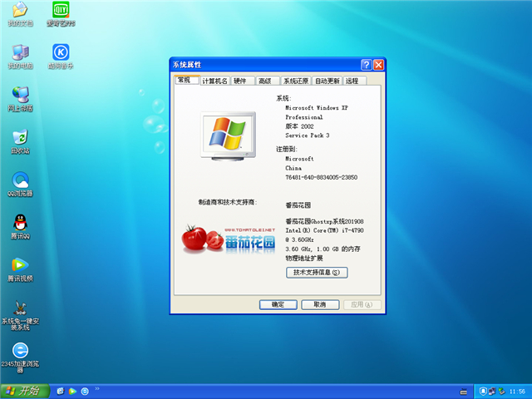
Task: Launch quick launch show desktop icon
Action: (x=61, y=392)
